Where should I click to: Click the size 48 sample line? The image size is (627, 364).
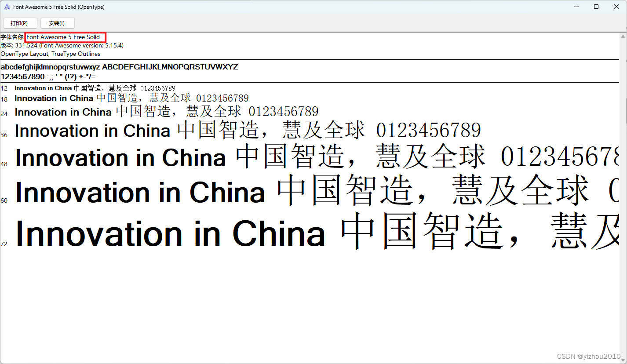tap(317, 157)
